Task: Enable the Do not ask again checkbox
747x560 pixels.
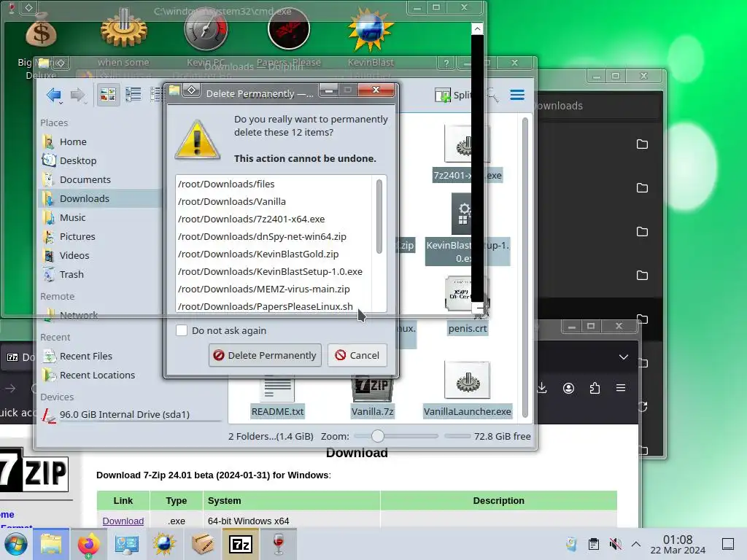Action: tap(182, 330)
